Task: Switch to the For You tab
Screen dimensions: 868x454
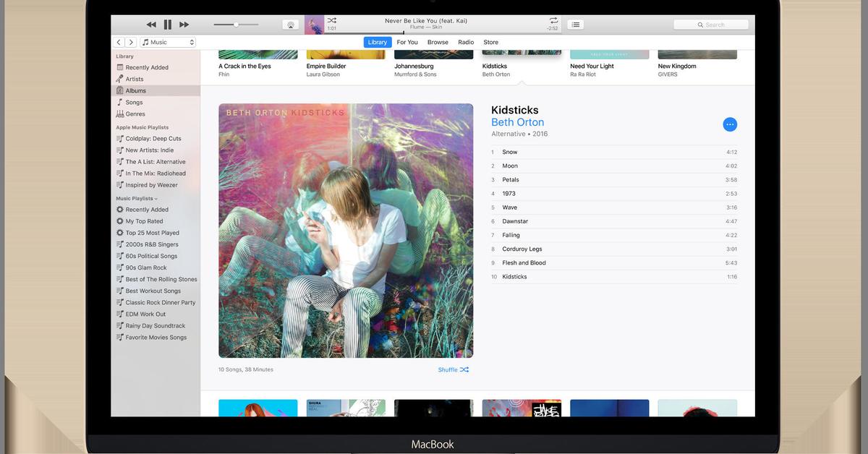Action: 407,43
